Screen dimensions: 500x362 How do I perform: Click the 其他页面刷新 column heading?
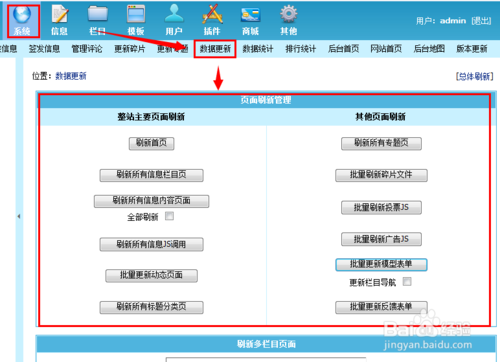coord(380,117)
